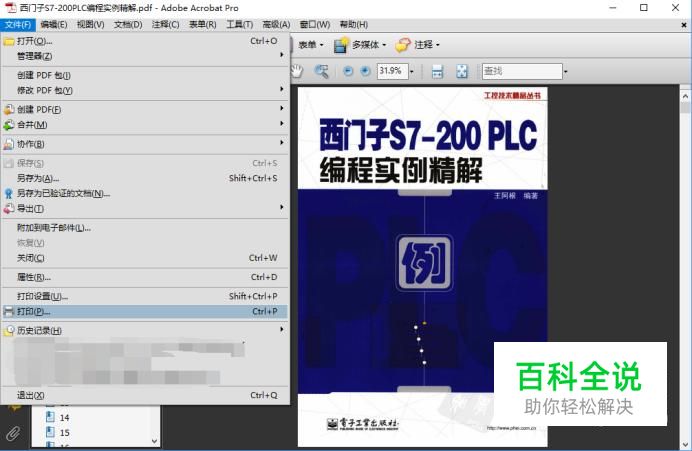Open the 工具(T) menu
Screen dimensions: 692x451
click(x=240, y=25)
